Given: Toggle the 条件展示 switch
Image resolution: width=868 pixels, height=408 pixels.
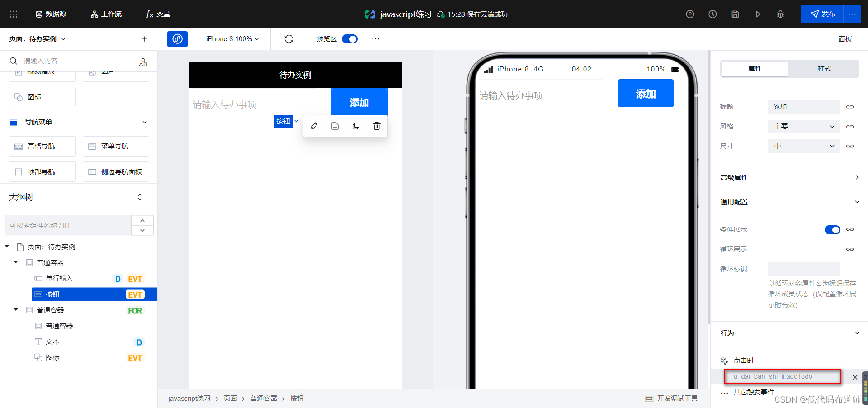Looking at the screenshot, I should click(832, 230).
